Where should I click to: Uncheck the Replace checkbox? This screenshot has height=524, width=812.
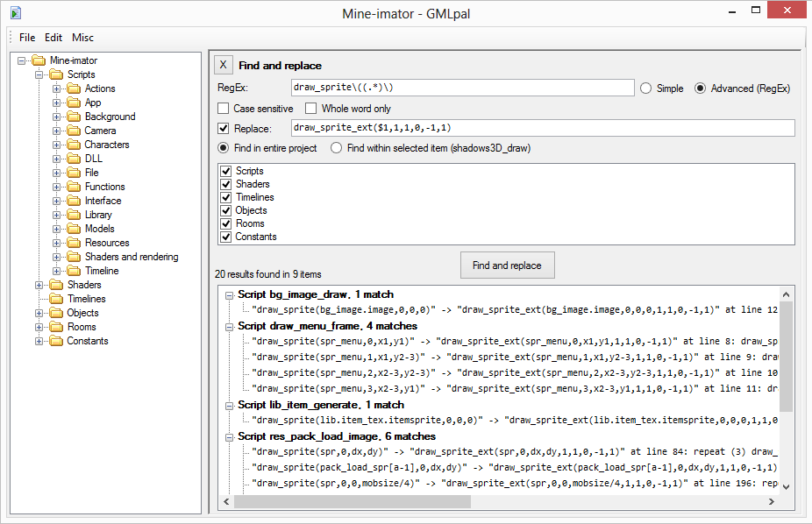(224, 128)
